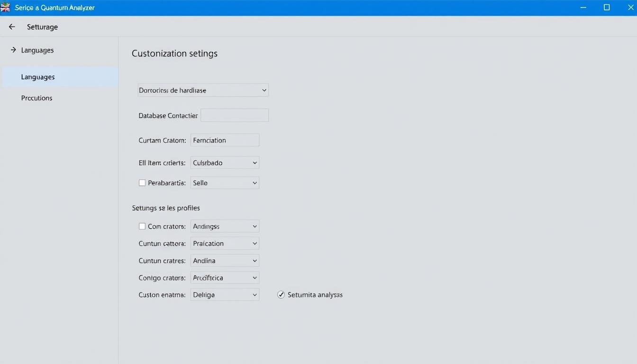Screen dimensions: 637x364
Task: Open the Dortorcins de hardiiase dropdown
Action: tap(203, 90)
